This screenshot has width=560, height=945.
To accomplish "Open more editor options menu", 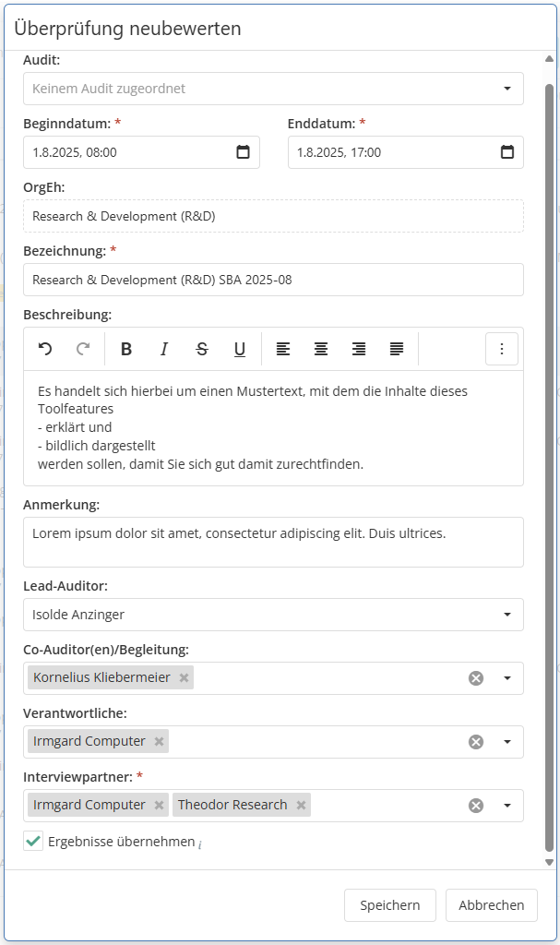I will pos(502,349).
